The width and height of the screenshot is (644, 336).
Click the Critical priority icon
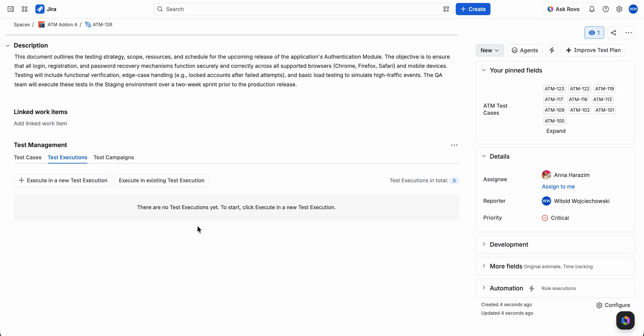pos(545,218)
